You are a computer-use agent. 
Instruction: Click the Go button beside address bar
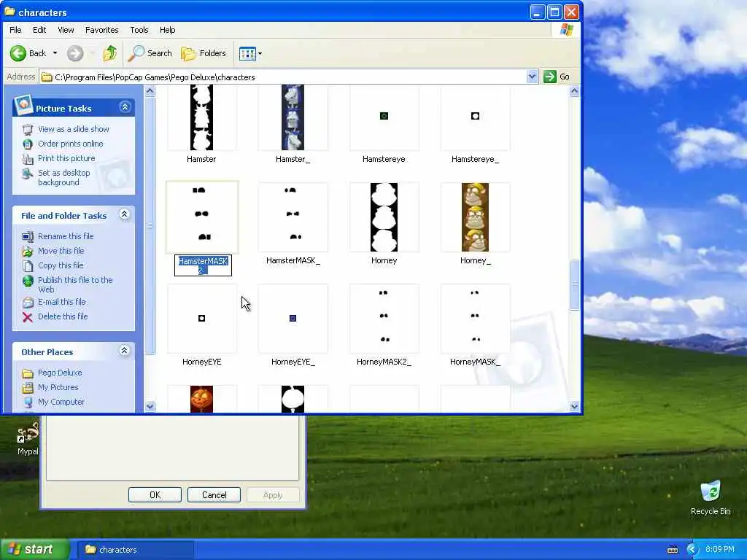click(x=557, y=77)
